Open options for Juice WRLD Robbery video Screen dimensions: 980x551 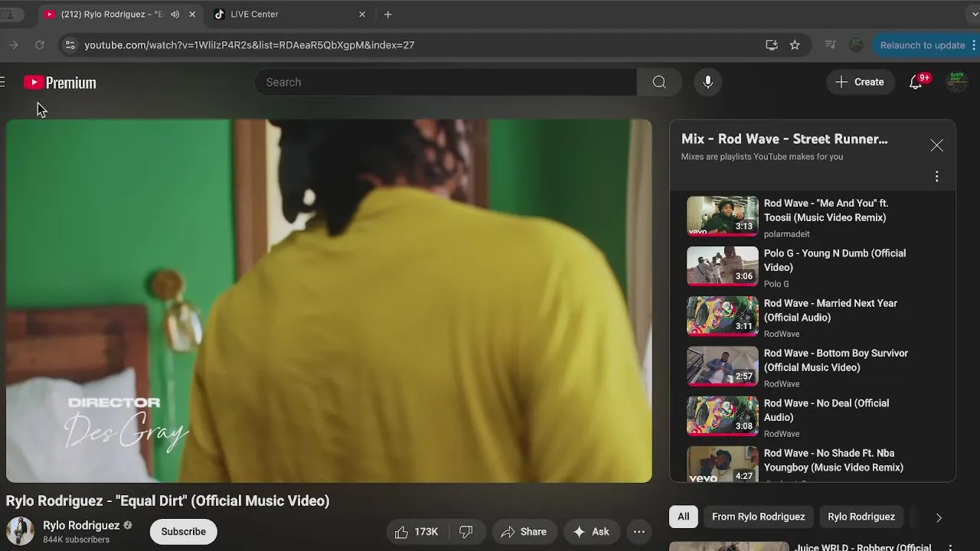(x=950, y=548)
